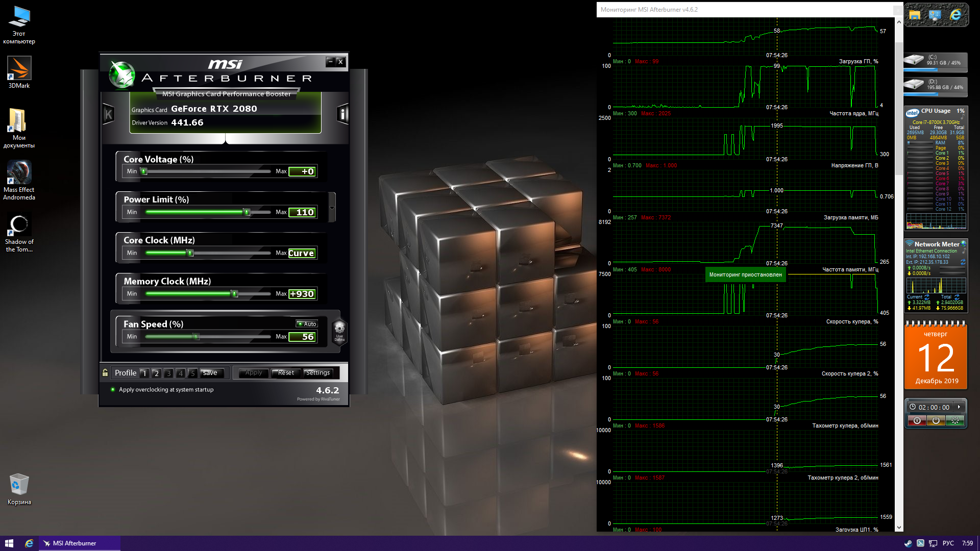Click the info 'i' side button

pyautogui.click(x=343, y=114)
